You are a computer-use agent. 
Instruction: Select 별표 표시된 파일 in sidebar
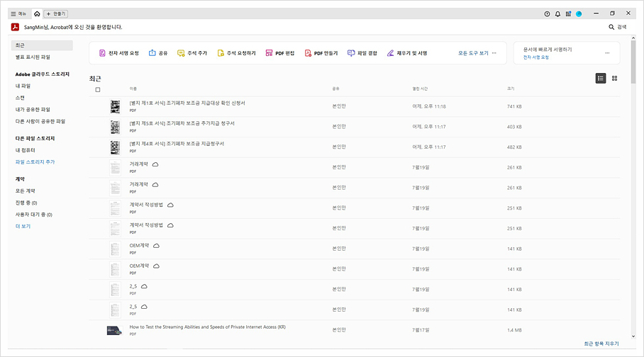[33, 57]
